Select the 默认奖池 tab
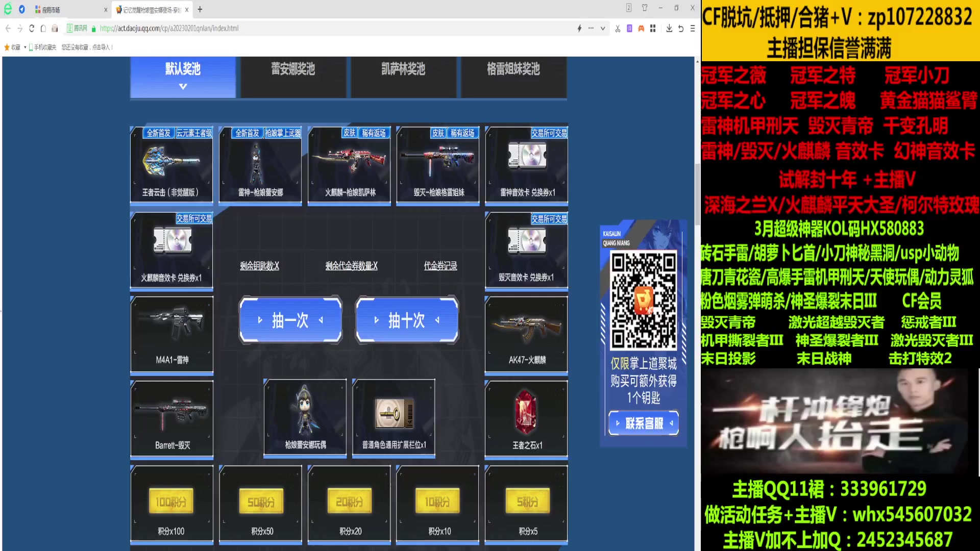This screenshot has height=551, width=980. click(183, 77)
